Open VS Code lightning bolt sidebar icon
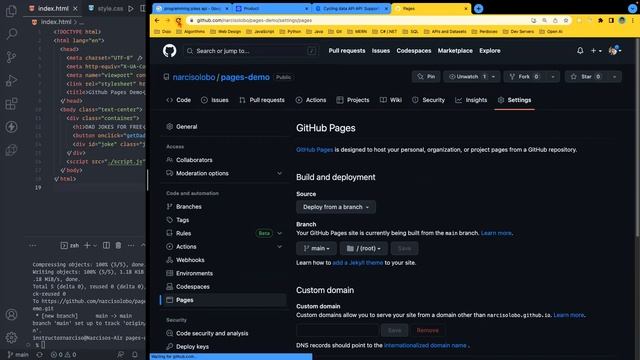 tap(11, 127)
